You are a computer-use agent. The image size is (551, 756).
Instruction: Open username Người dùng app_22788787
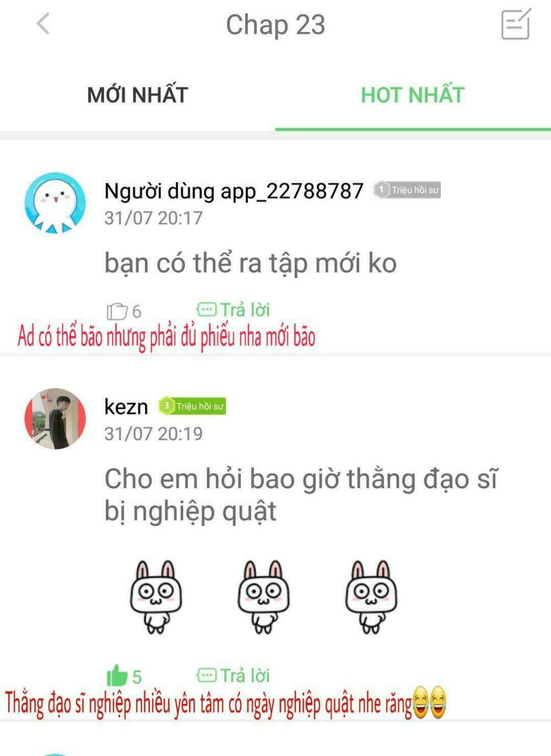234,191
